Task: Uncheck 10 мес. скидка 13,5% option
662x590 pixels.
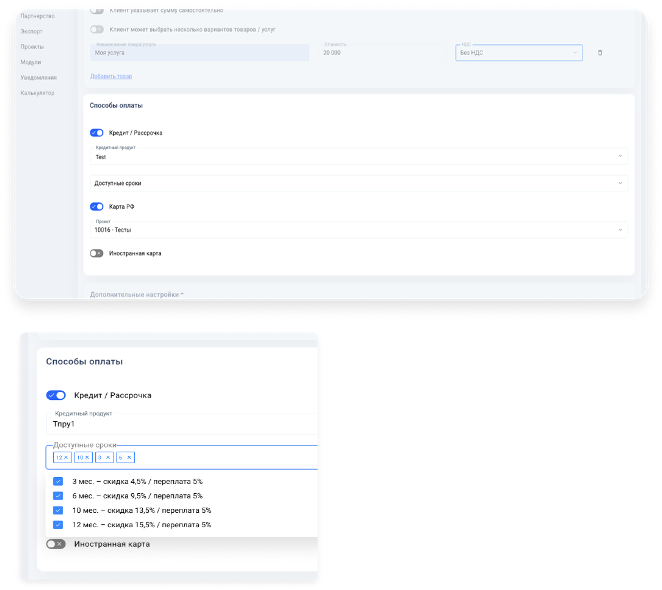Action: pos(58,510)
